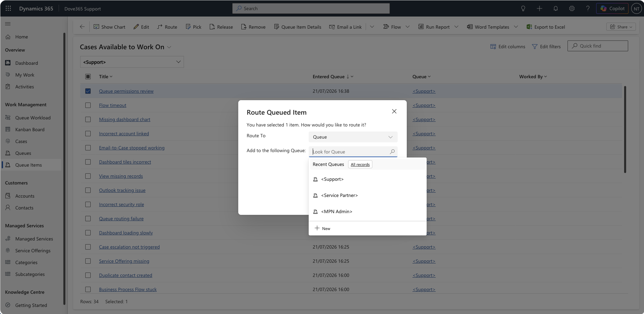Viewport: 644px width, 314px height.
Task: Expand the Cases Available to Work On view chevron
Action: tap(169, 47)
